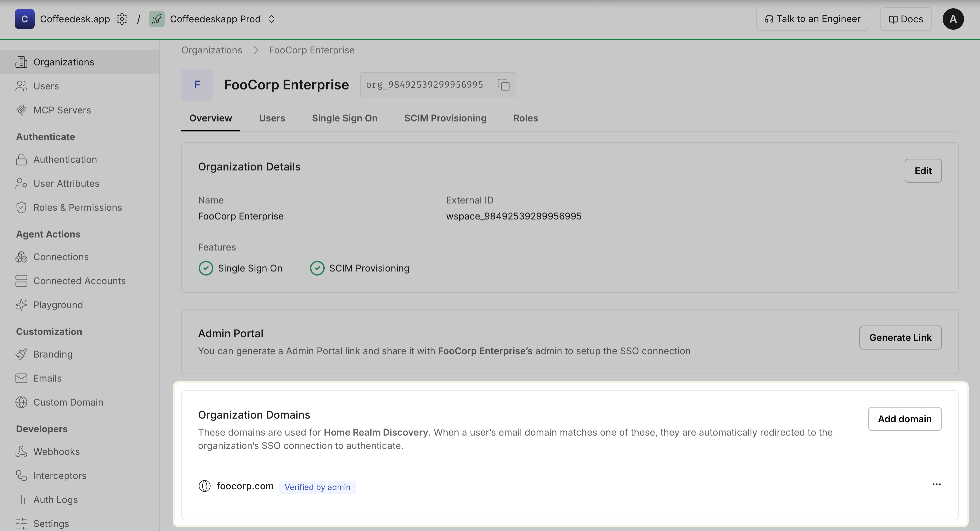This screenshot has width=980, height=531.
Task: Open Branding in Customization section
Action: pos(53,354)
